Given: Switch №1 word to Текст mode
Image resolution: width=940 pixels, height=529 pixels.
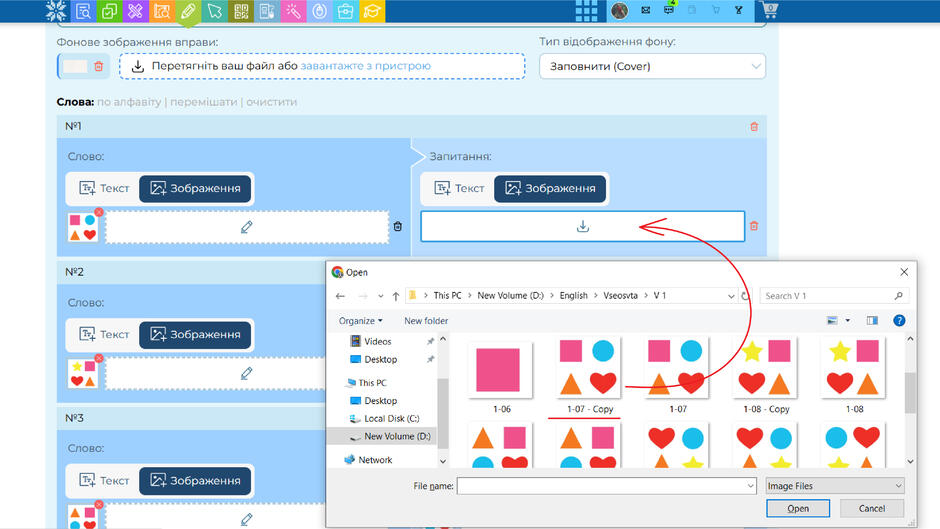Looking at the screenshot, I should pyautogui.click(x=104, y=188).
